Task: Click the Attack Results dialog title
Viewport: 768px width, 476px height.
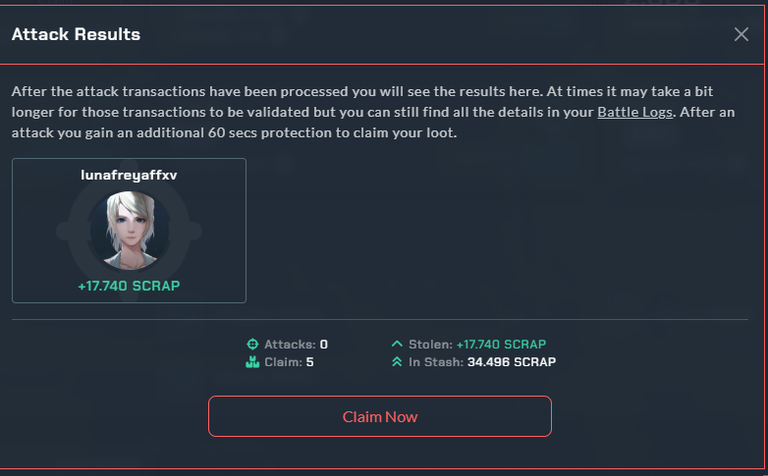Action: 76,34
